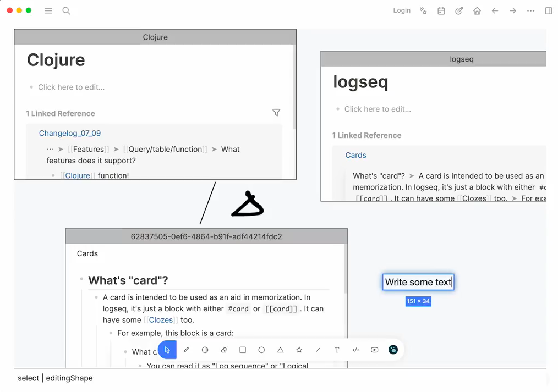Click the Clojure portal header bar
Screen dimensions: 558x392
[x=155, y=37]
